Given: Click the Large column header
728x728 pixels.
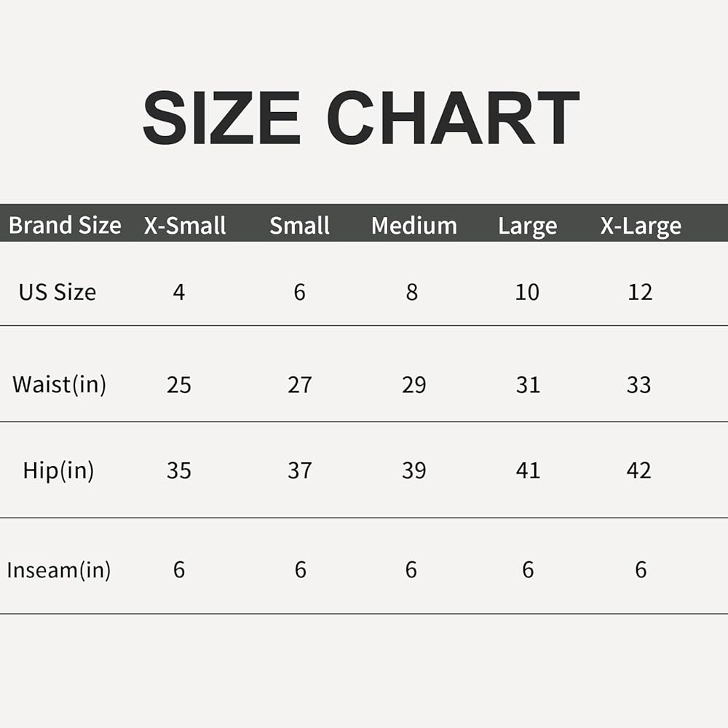Looking at the screenshot, I should pyautogui.click(x=527, y=226).
